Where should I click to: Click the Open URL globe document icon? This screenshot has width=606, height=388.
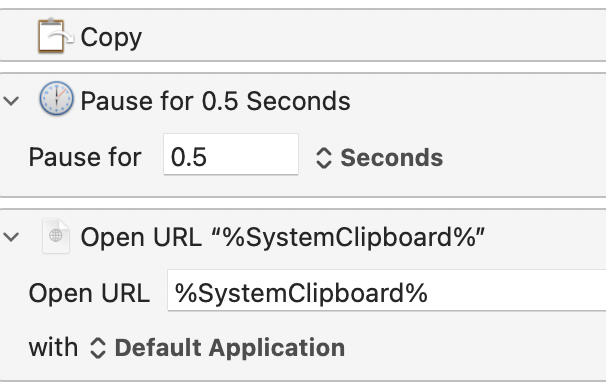[x=56, y=236]
